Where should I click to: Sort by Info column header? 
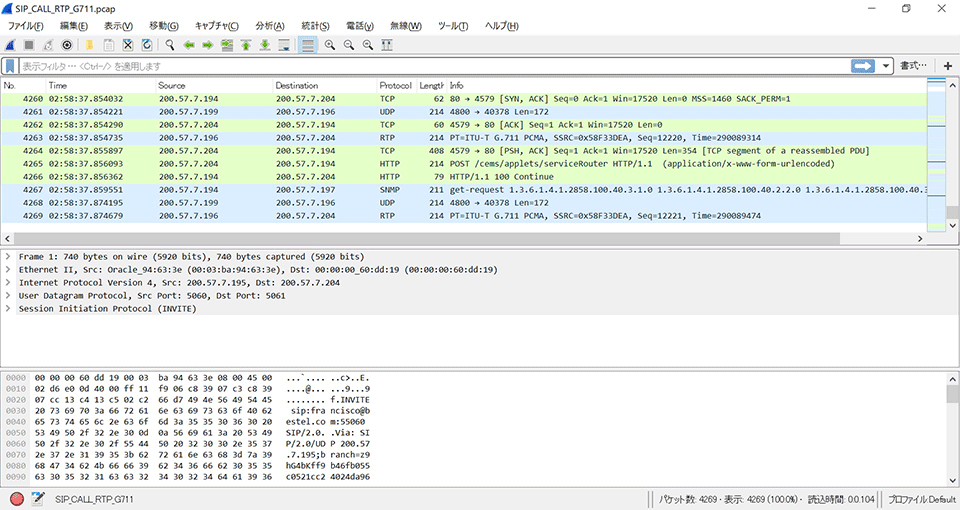[686, 86]
